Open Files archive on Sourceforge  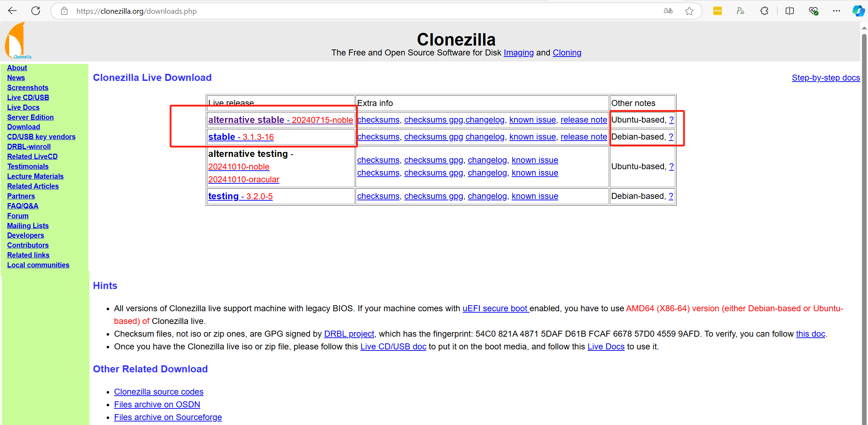[168, 417]
